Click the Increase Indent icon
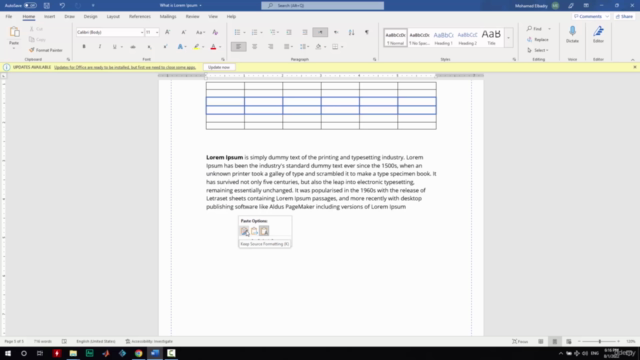Screen dimensions: 640x360 (x=305, y=32)
